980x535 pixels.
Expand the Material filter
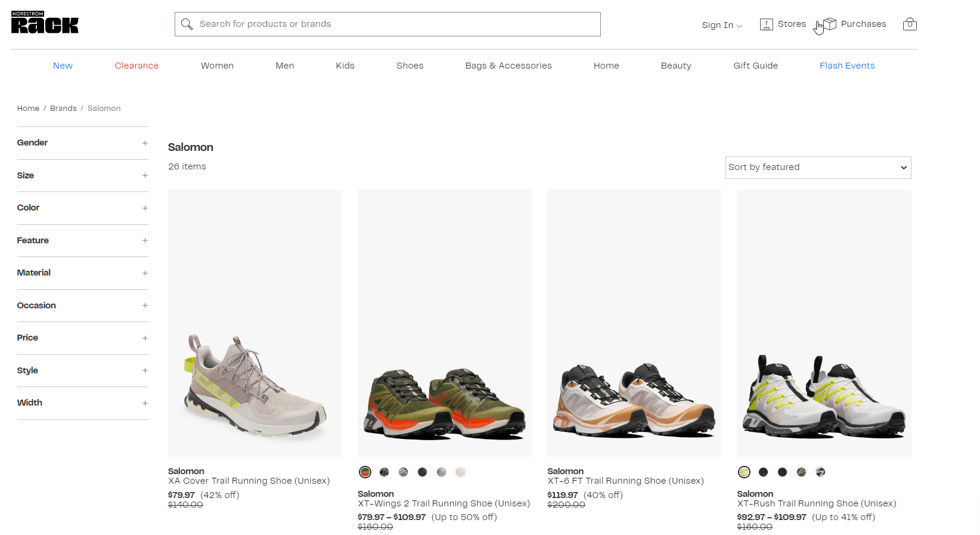[x=82, y=273]
